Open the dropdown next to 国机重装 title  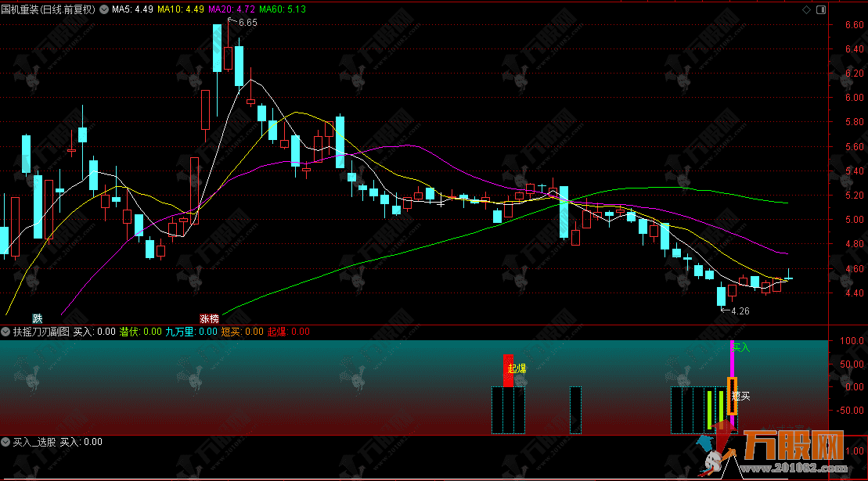[104, 9]
